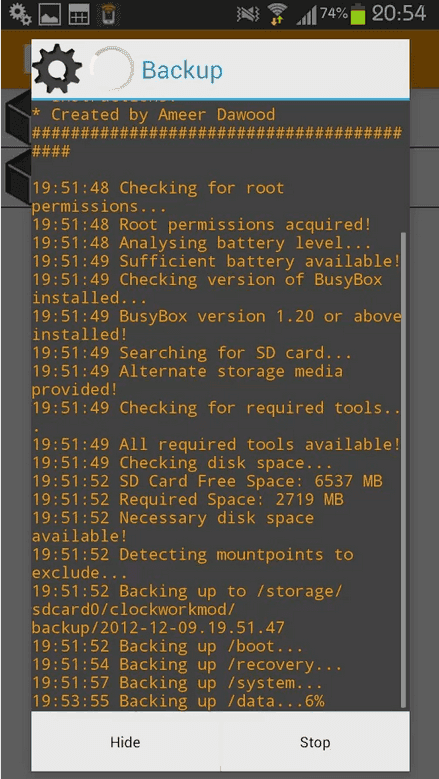Tap the battery 74% indicator
This screenshot has width=439, height=779.
[x=343, y=14]
